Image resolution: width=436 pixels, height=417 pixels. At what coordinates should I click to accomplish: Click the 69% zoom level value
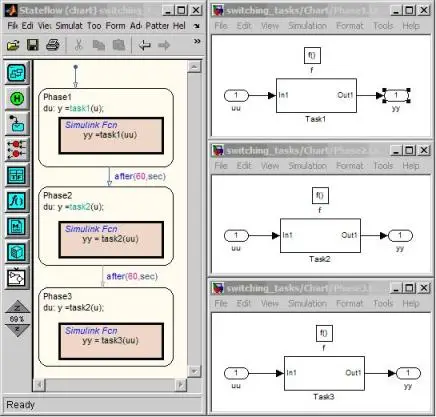(x=17, y=319)
